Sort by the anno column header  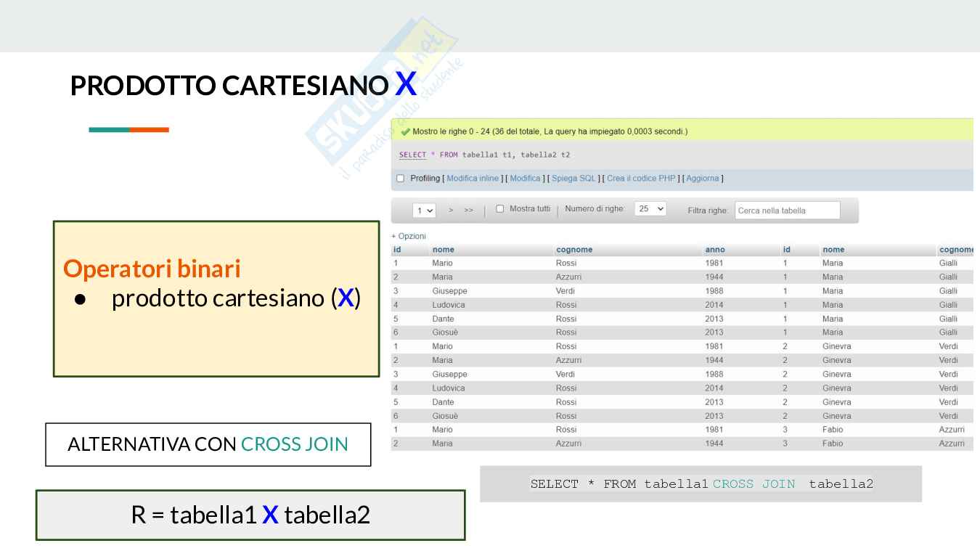pos(714,250)
